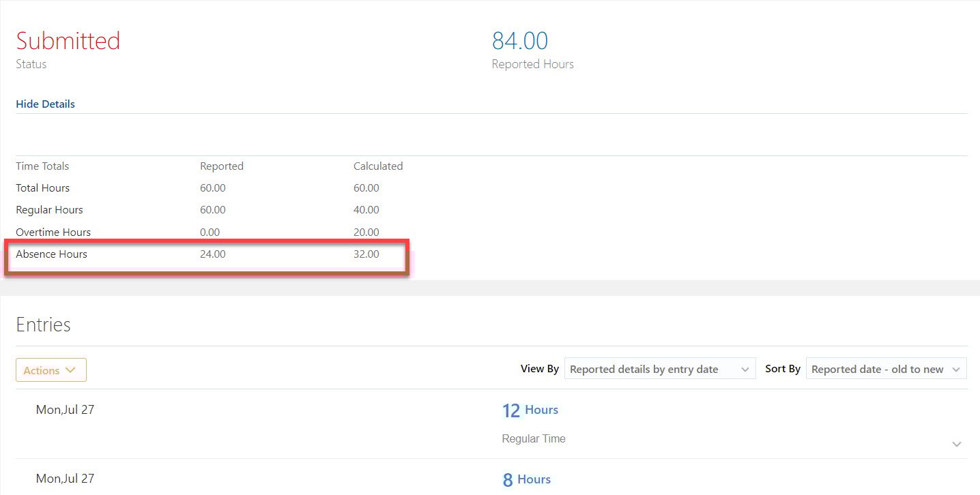The height and width of the screenshot is (495, 980).
Task: Select the highlighted Absence Hours row
Action: coord(205,255)
